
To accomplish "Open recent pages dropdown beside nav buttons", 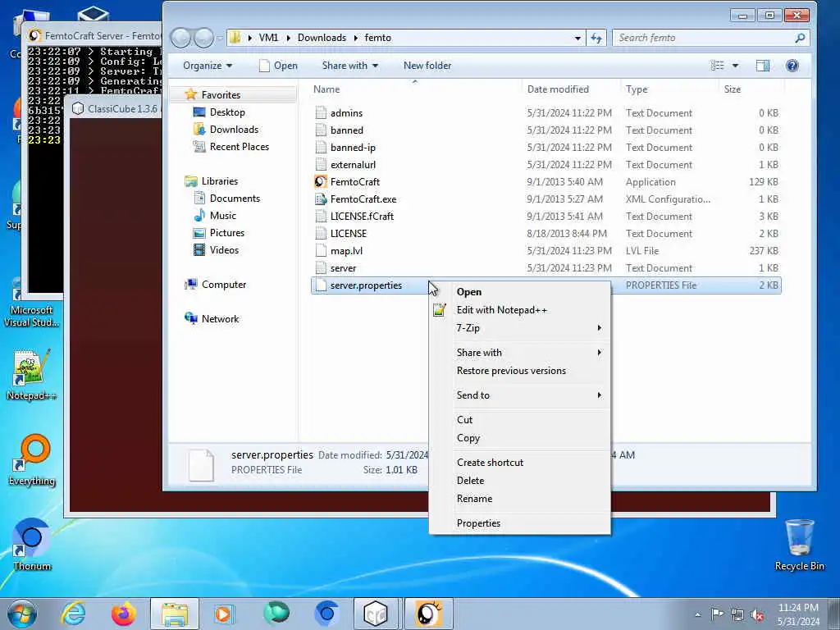I will [220, 38].
